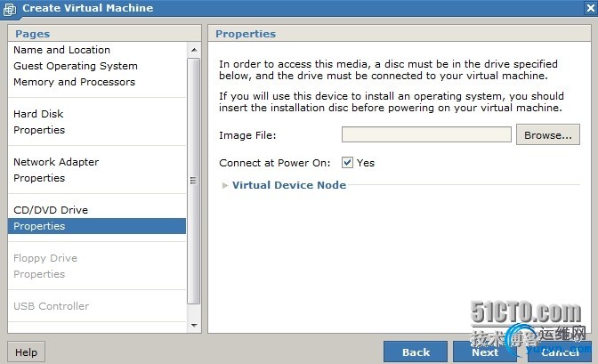Image resolution: width=598 pixels, height=364 pixels.
Task: Select the greyed Floppy Drive page
Action: [45, 258]
